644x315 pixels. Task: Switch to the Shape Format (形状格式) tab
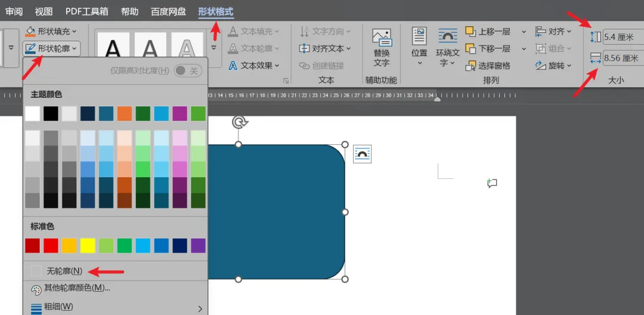(x=216, y=11)
